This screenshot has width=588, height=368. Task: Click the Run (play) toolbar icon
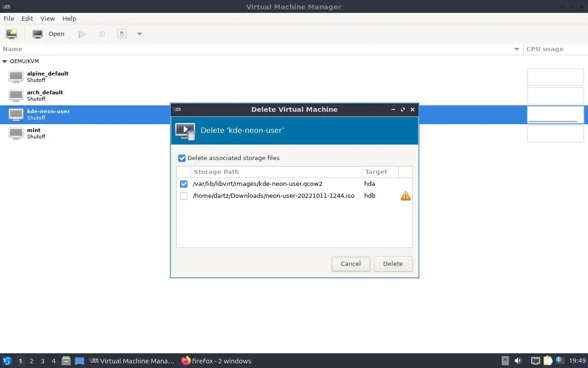tap(82, 34)
